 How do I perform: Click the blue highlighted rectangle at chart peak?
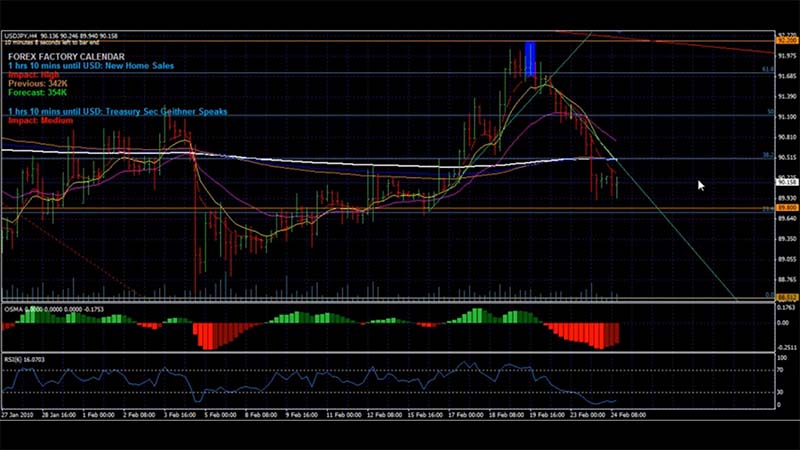coord(531,59)
